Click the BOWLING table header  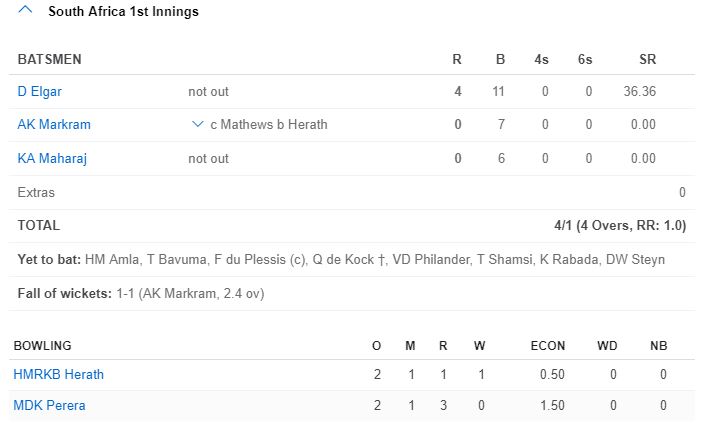(42, 346)
